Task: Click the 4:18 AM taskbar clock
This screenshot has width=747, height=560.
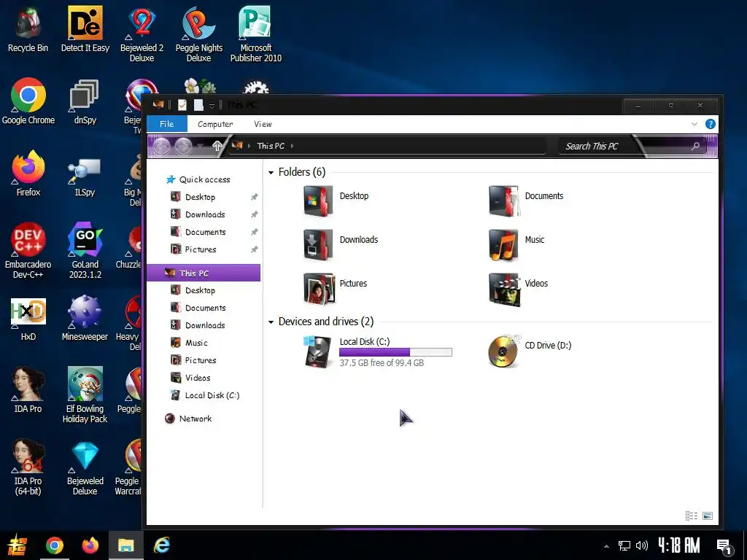Action: [x=679, y=545]
